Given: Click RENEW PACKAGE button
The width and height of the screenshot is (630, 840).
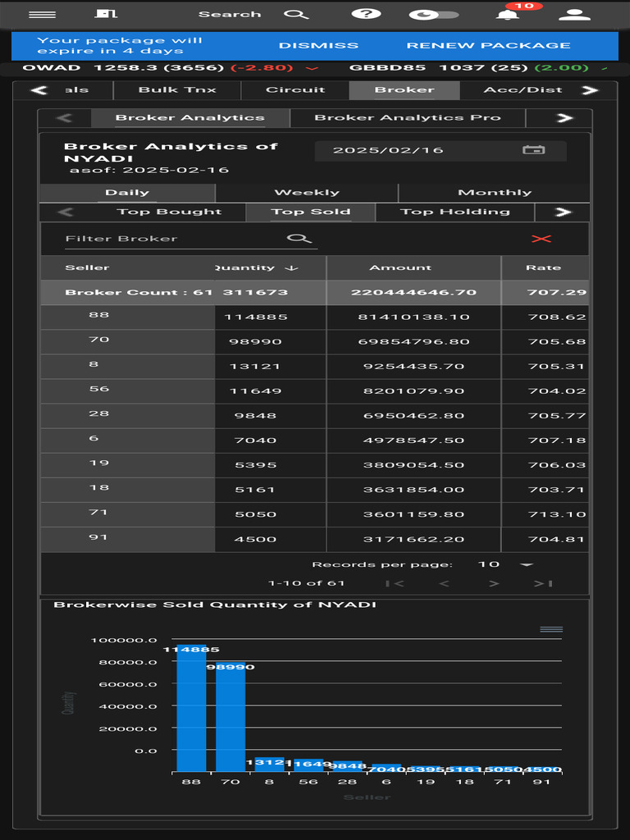Looking at the screenshot, I should click(x=489, y=46).
